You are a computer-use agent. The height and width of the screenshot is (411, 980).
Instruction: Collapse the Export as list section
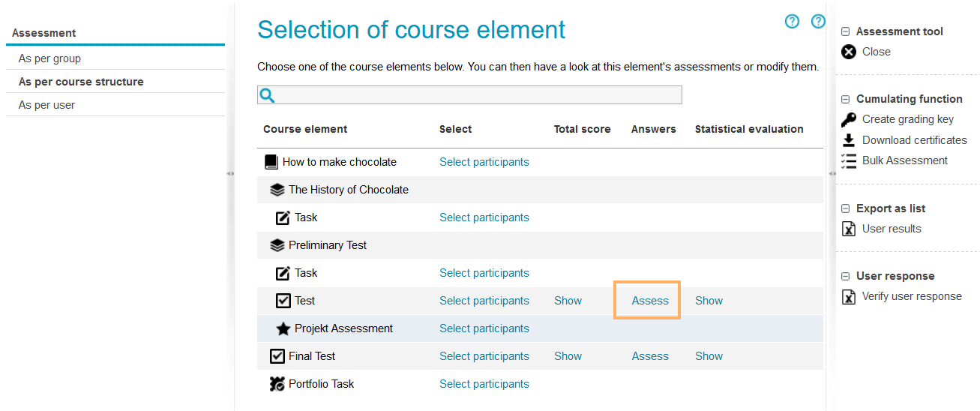click(x=845, y=208)
